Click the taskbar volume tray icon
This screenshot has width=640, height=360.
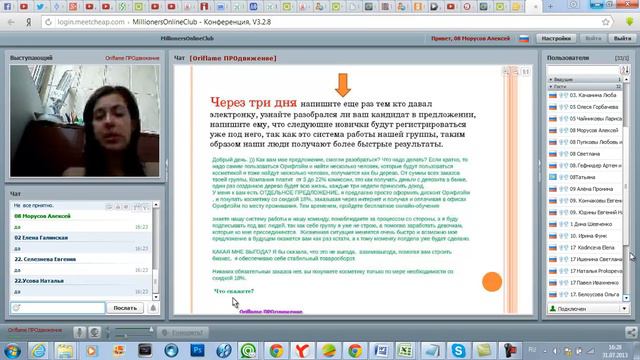click(556, 351)
